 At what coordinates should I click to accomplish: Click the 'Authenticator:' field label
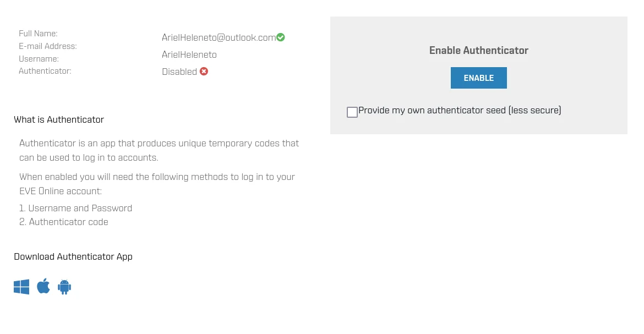45,71
